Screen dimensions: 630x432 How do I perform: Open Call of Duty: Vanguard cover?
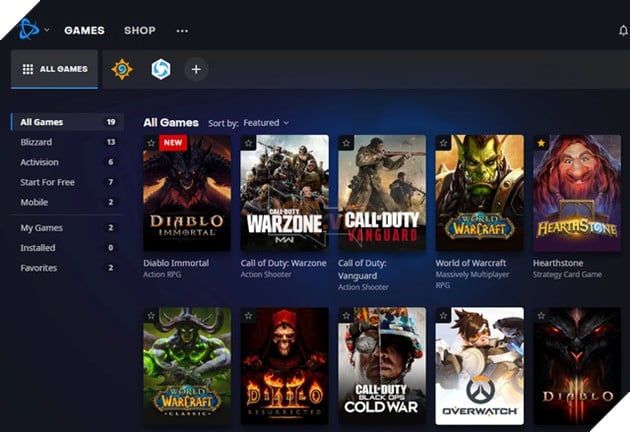[382, 193]
